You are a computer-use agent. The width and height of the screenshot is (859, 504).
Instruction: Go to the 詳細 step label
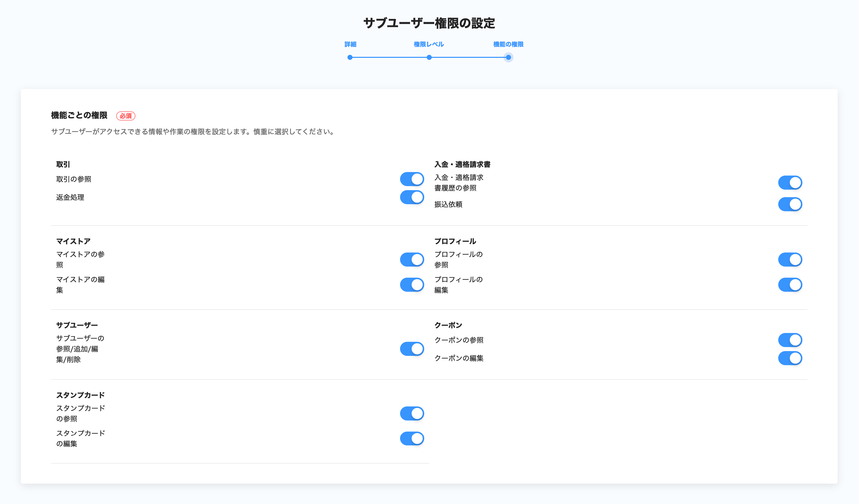tap(350, 44)
